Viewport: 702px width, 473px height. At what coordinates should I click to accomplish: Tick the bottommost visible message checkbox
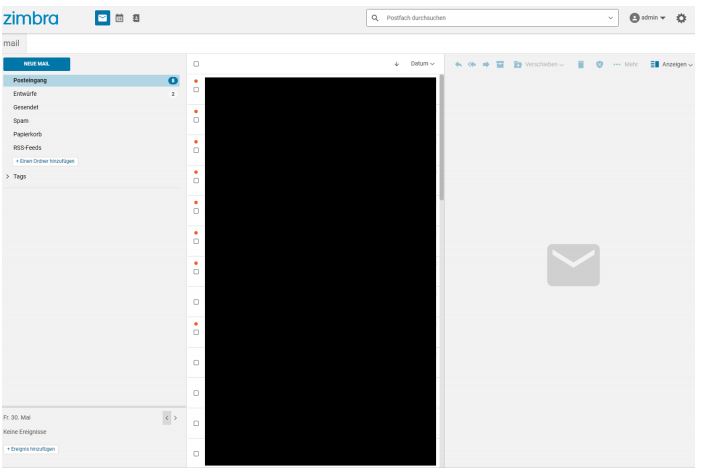tap(196, 454)
